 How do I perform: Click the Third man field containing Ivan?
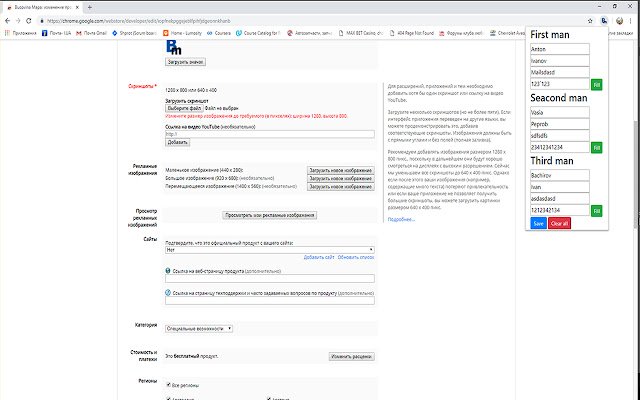560,187
